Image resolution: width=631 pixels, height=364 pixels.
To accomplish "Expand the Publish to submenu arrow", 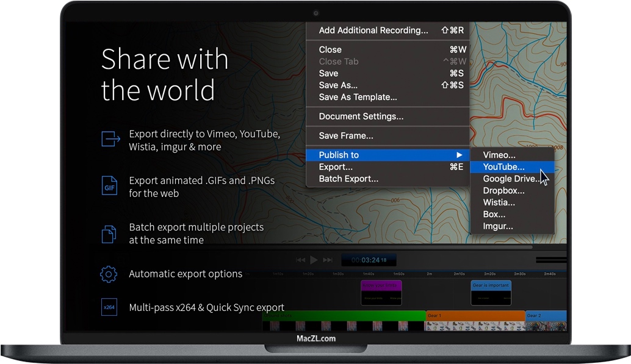I will [460, 155].
